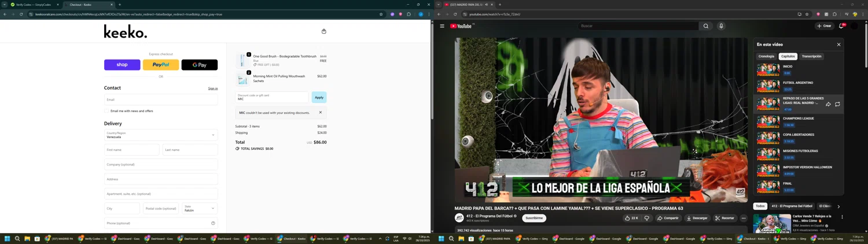Switch to the Cronología tab

coord(766,56)
